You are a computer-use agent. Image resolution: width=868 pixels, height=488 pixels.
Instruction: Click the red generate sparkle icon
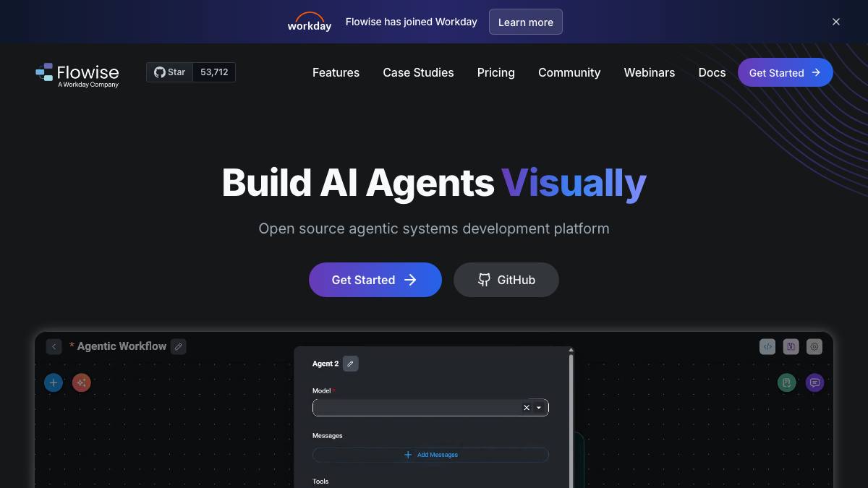tap(82, 382)
